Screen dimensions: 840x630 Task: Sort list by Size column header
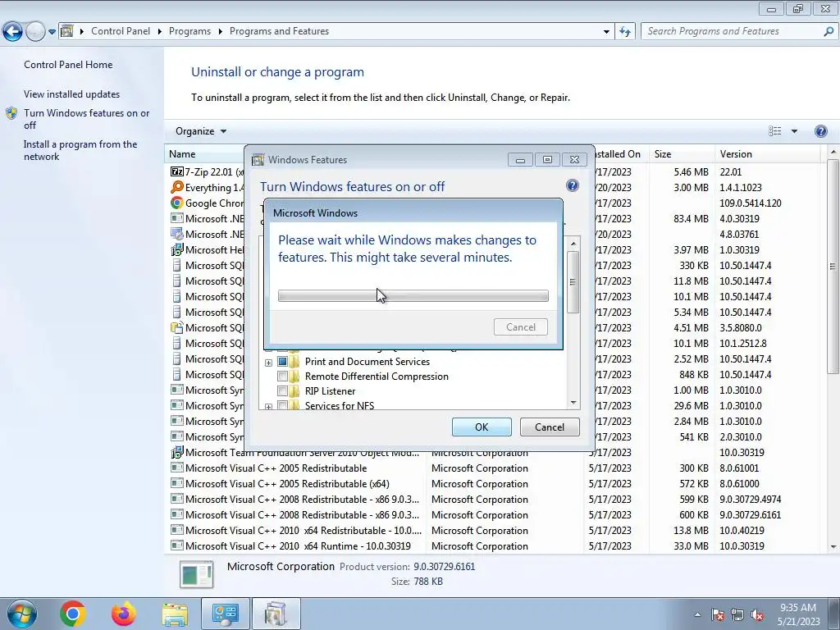pos(681,154)
